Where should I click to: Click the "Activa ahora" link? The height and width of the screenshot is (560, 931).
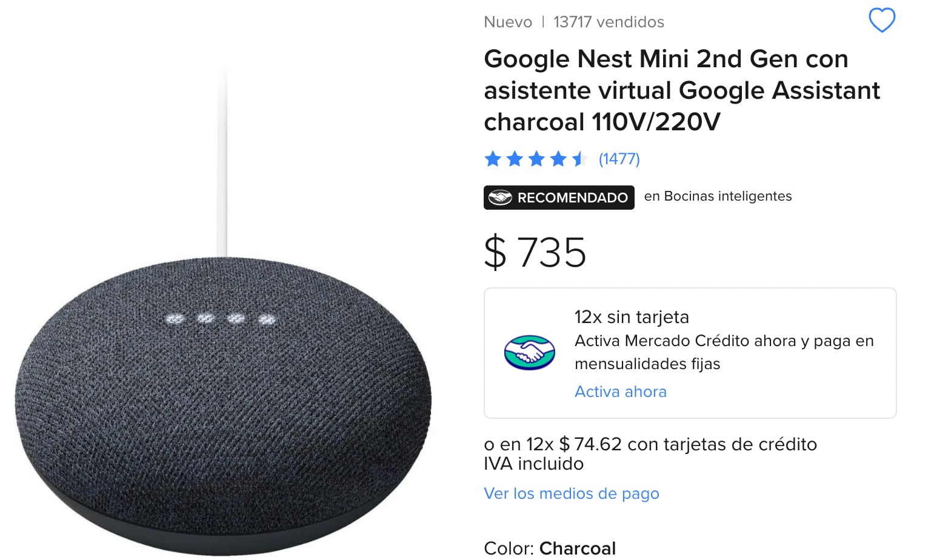click(x=620, y=392)
